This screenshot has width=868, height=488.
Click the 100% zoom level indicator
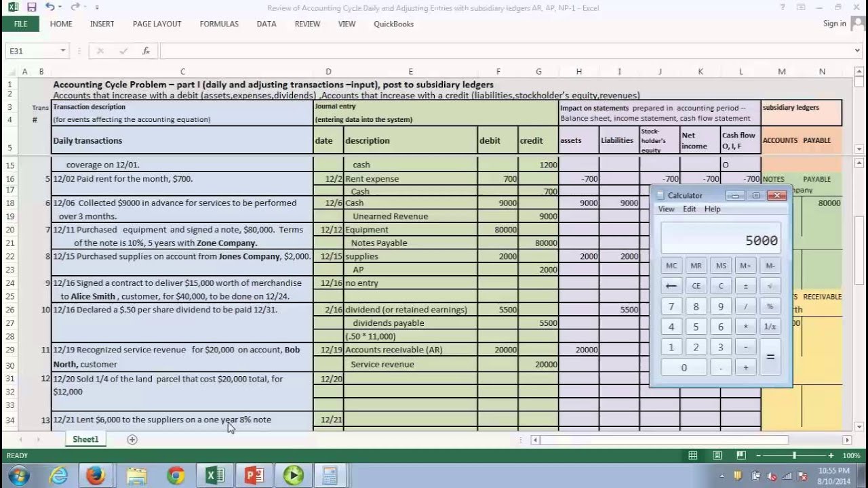pos(851,455)
